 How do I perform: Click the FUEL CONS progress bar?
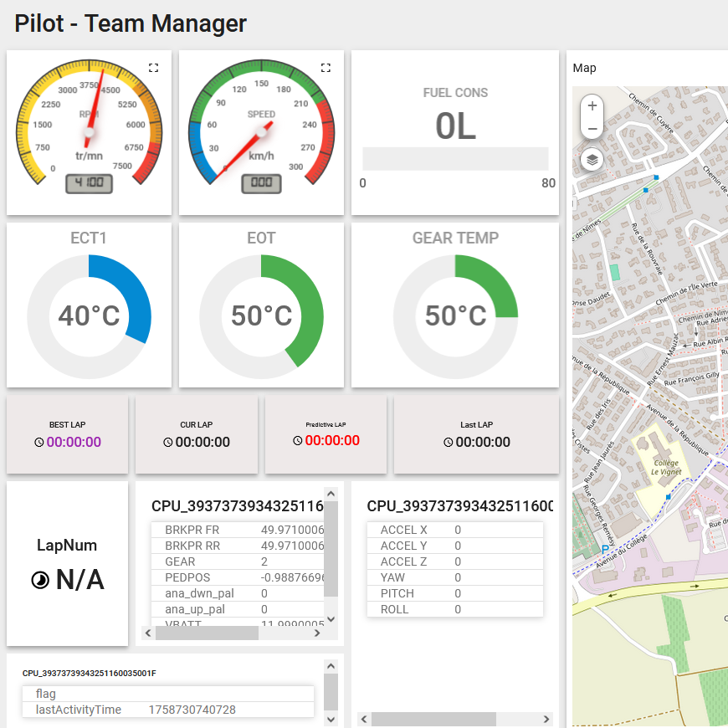tap(455, 159)
